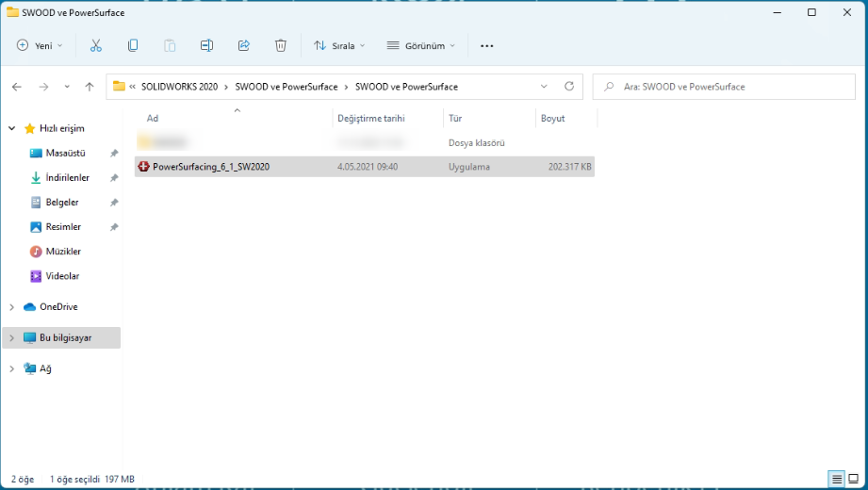Screen dimensions: 868x490
Task: Sort by Boyut column header
Action: 552,119
